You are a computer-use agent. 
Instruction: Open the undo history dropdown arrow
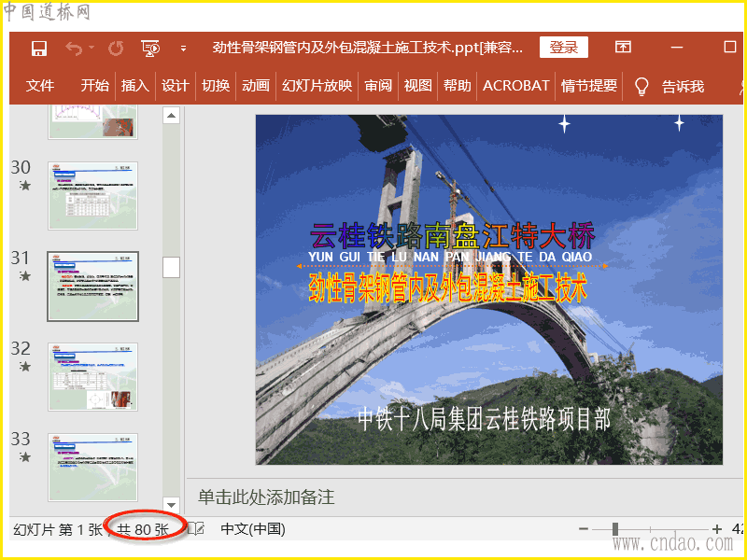click(91, 48)
